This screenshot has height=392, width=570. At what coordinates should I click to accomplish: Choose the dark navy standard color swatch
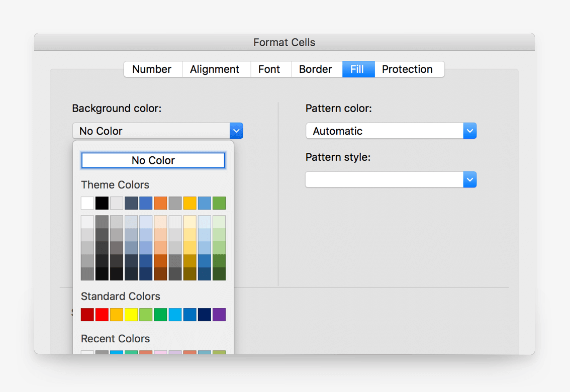point(205,315)
